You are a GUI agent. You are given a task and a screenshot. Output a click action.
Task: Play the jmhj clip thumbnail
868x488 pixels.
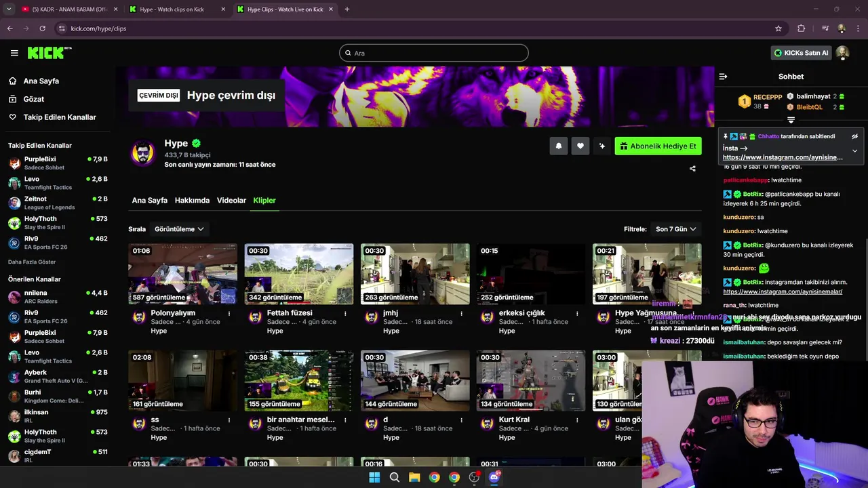pos(415,274)
